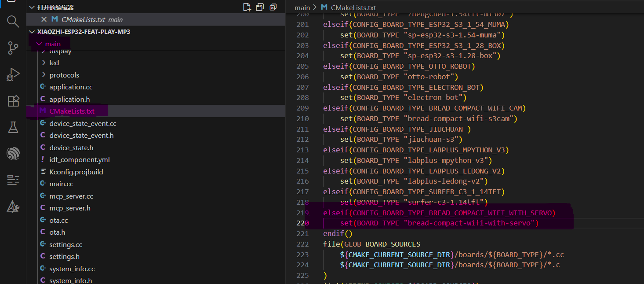Click the New Untitled File icon
This screenshot has height=284, width=644.
tap(247, 7)
